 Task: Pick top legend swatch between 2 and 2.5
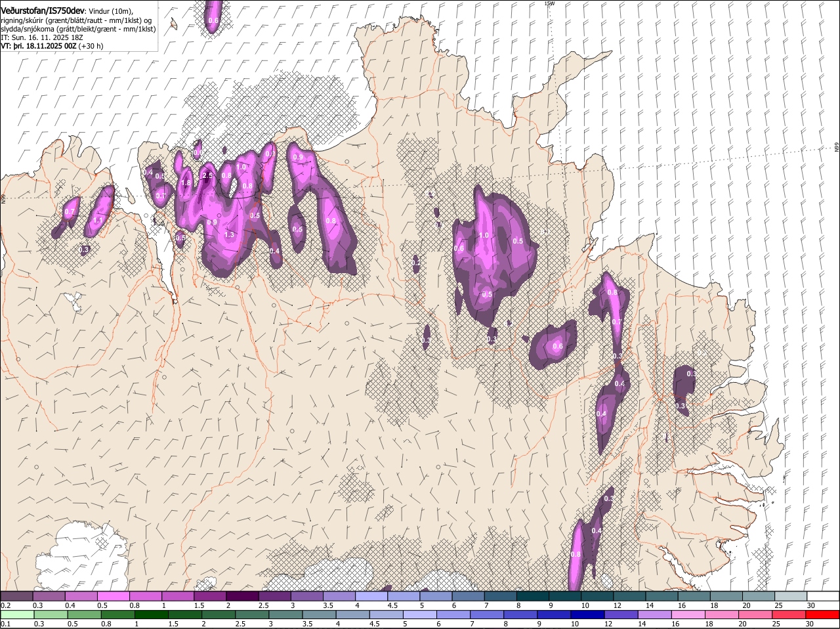pyautogui.click(x=242, y=596)
